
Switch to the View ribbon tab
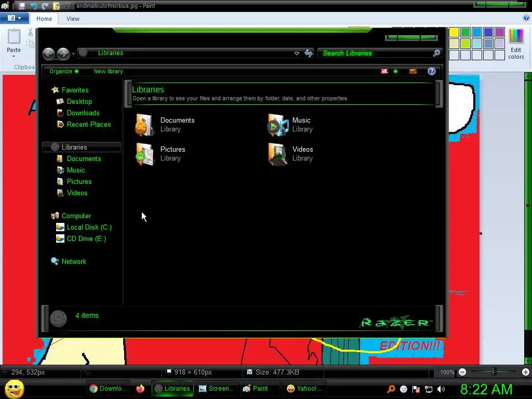(x=73, y=19)
